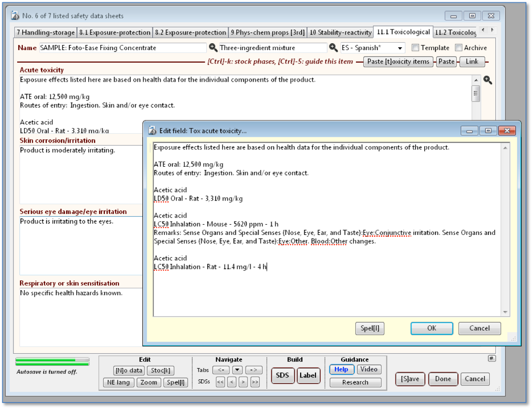Click zoom magnifier beside Acute toxicity field
Image resolution: width=532 pixels, height=409 pixels.
coord(488,80)
